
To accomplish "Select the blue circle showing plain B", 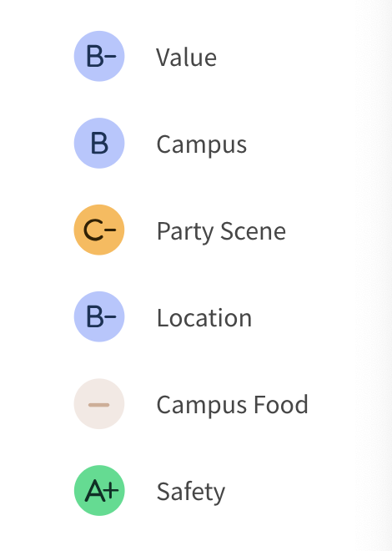I will 99,143.
